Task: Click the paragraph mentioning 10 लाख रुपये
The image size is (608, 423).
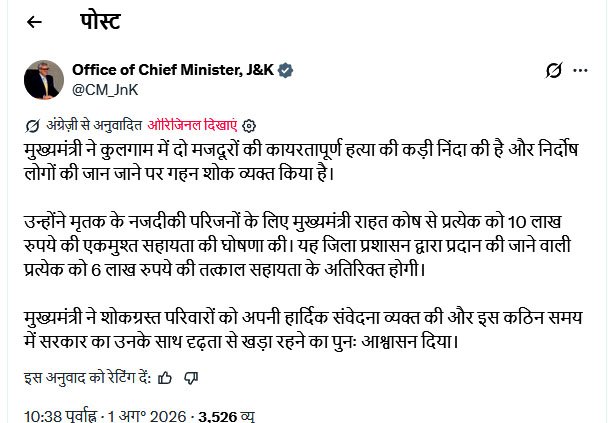Action: 297,246
